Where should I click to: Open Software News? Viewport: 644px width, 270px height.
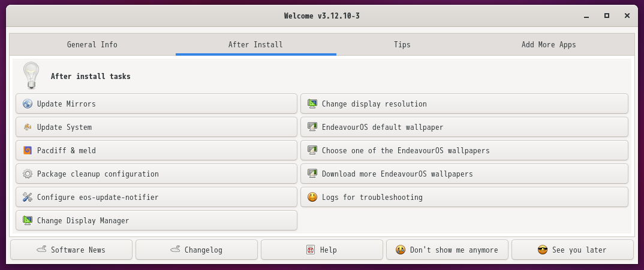click(x=71, y=250)
